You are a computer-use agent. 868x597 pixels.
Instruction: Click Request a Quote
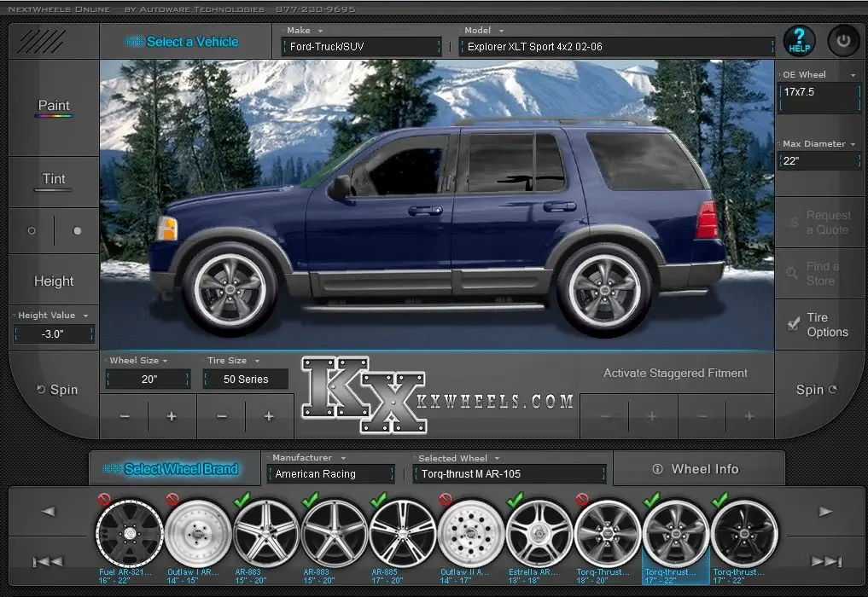tap(821, 223)
